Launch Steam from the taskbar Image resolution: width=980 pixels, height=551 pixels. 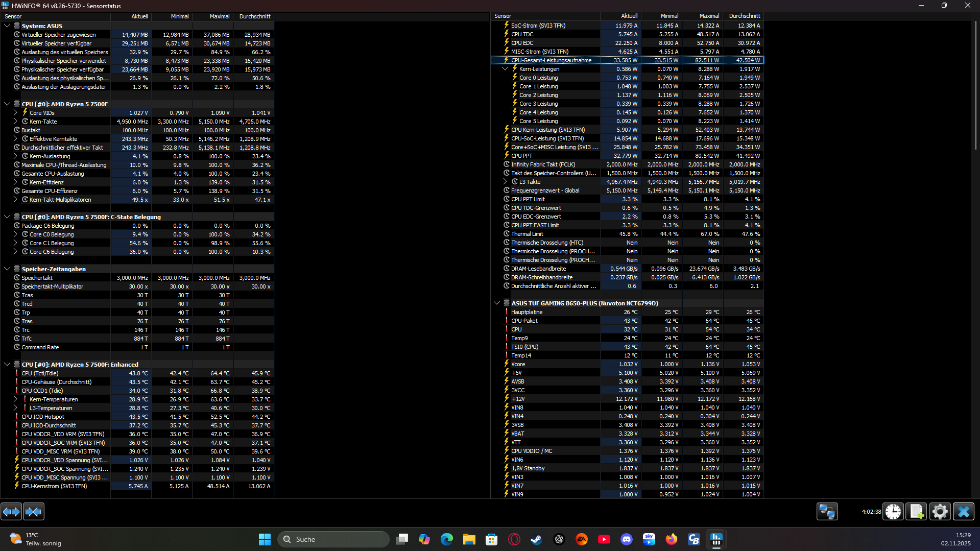(537, 539)
